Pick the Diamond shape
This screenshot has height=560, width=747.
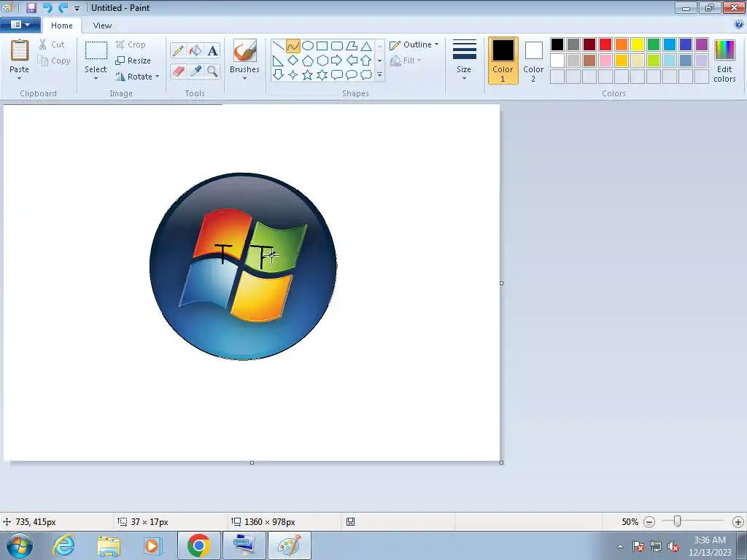(x=293, y=61)
